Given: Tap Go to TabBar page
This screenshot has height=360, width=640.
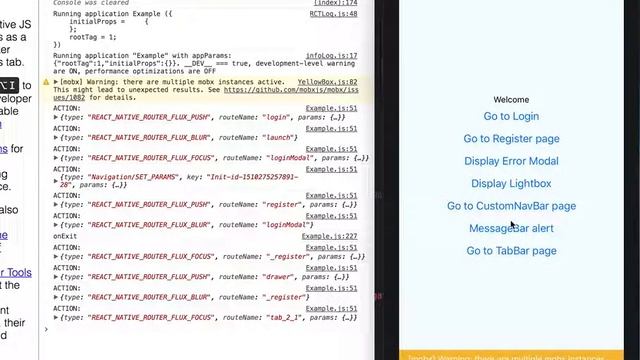Looking at the screenshot, I should 511,251.
